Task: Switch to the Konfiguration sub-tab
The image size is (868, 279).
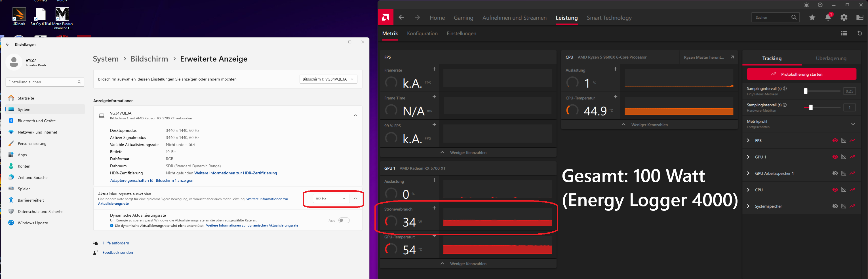Action: coord(422,33)
